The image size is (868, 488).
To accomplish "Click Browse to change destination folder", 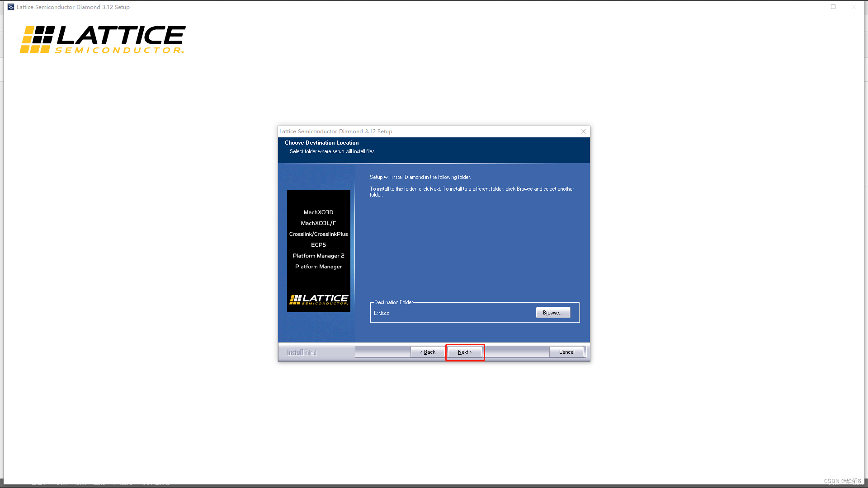I will click(552, 312).
